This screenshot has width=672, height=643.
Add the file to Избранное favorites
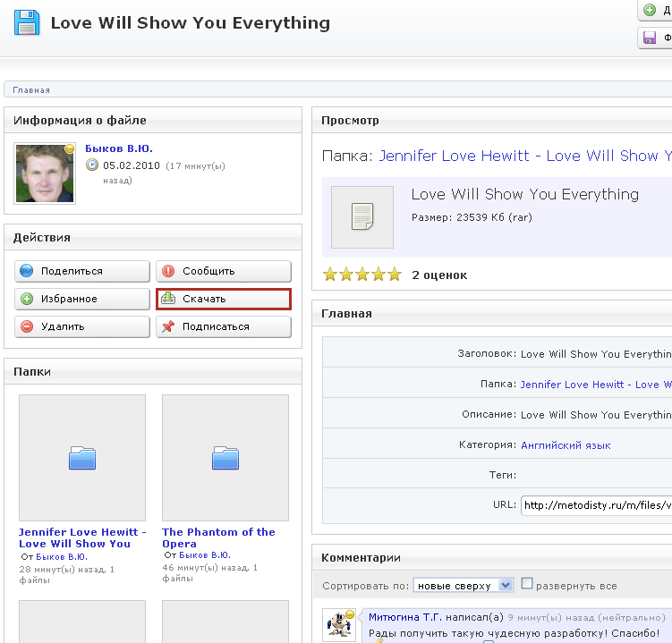pos(82,299)
